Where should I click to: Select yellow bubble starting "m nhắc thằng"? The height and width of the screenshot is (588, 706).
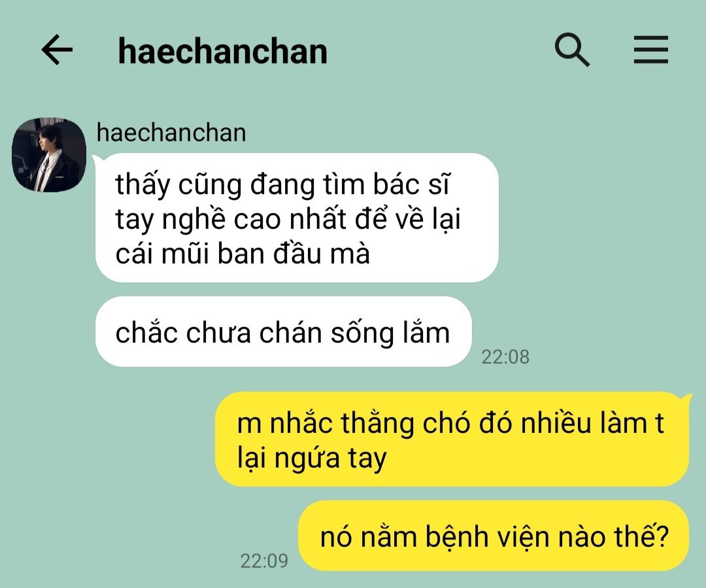pyautogui.click(x=452, y=440)
